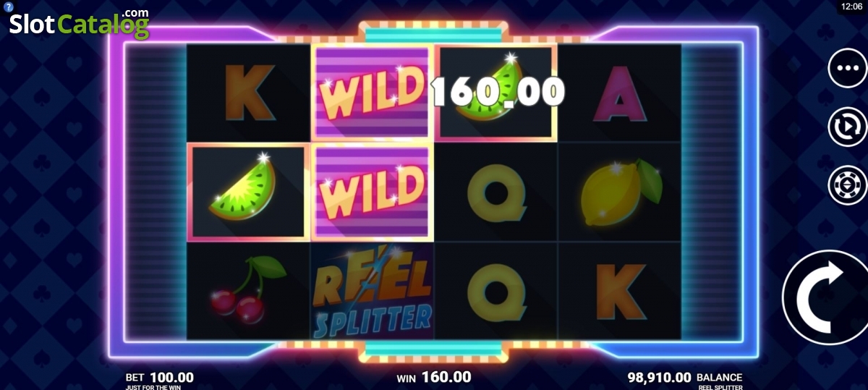Open the three-dot options menu
Image resolution: width=868 pixels, height=390 pixels.
pyautogui.click(x=848, y=68)
